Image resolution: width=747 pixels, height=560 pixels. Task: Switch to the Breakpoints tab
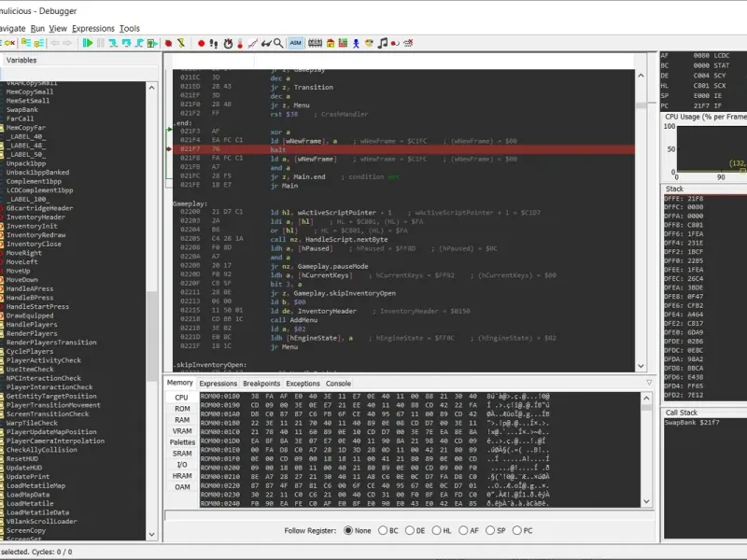(261, 384)
